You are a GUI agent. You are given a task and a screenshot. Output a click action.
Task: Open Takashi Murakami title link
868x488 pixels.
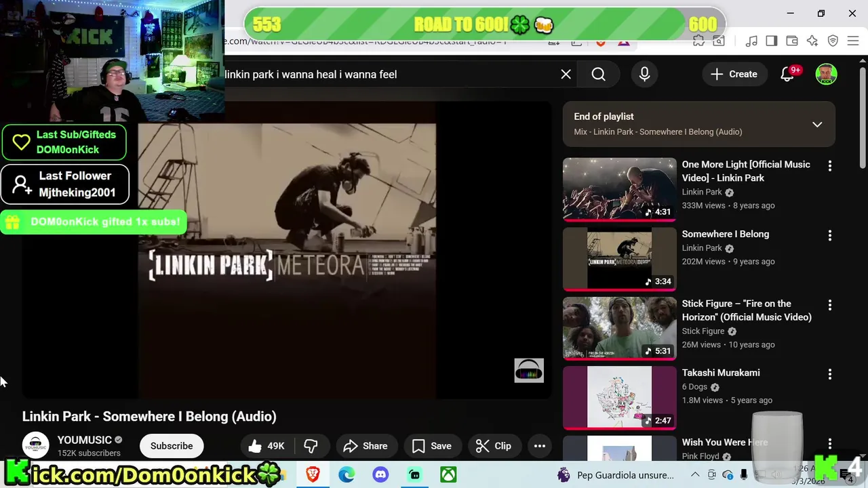tap(721, 373)
